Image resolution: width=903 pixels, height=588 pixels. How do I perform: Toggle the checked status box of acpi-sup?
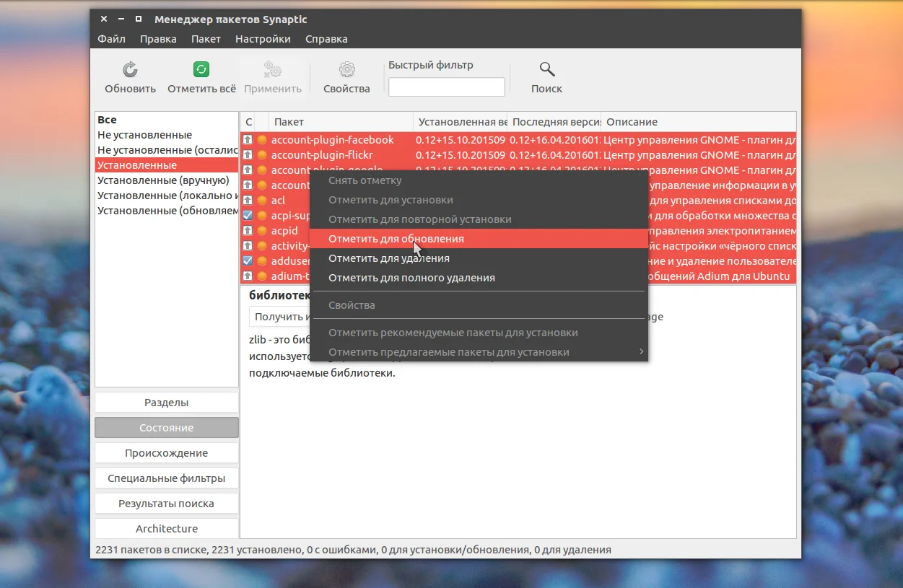248,215
